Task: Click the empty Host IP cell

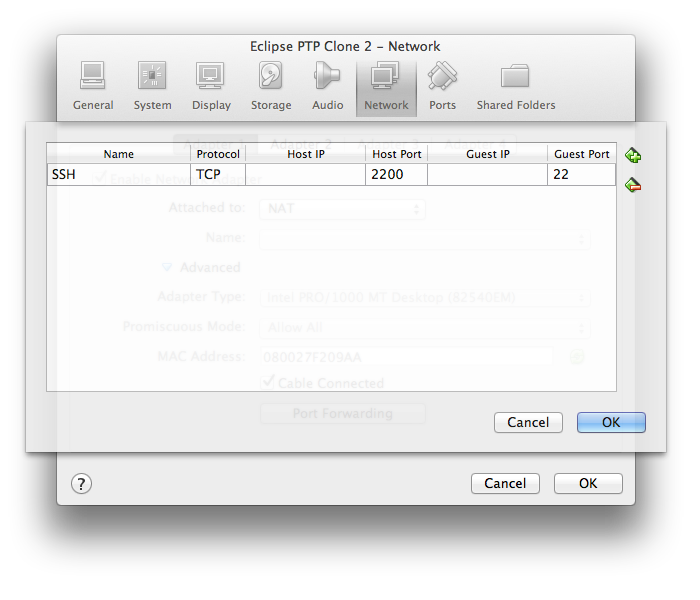Action: tap(305, 175)
